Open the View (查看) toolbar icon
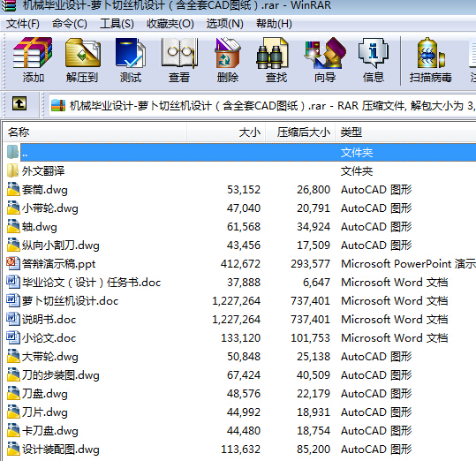This screenshot has height=461, width=476. pyautogui.click(x=179, y=52)
